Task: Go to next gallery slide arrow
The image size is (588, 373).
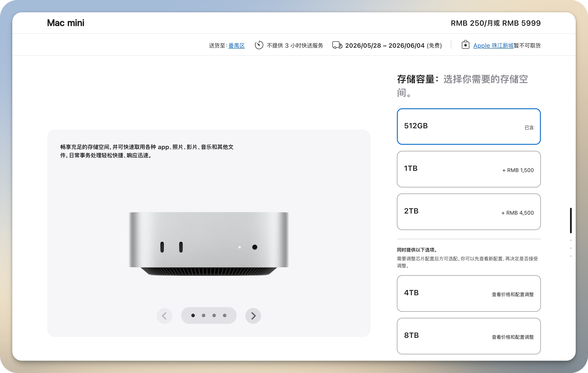Action: click(253, 316)
